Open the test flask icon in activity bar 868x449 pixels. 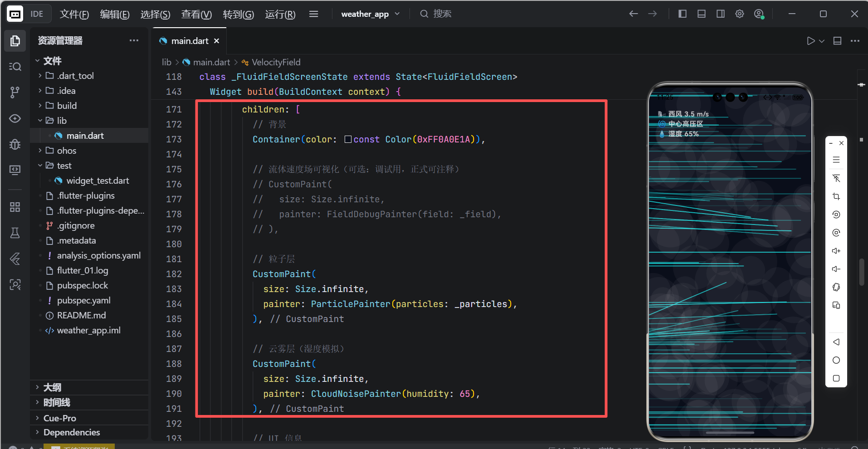click(x=15, y=233)
